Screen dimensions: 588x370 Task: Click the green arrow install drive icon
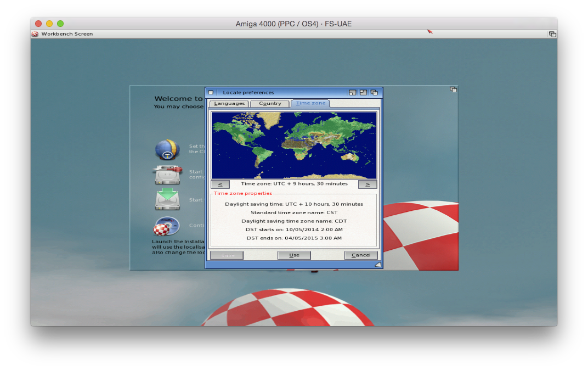click(x=167, y=199)
